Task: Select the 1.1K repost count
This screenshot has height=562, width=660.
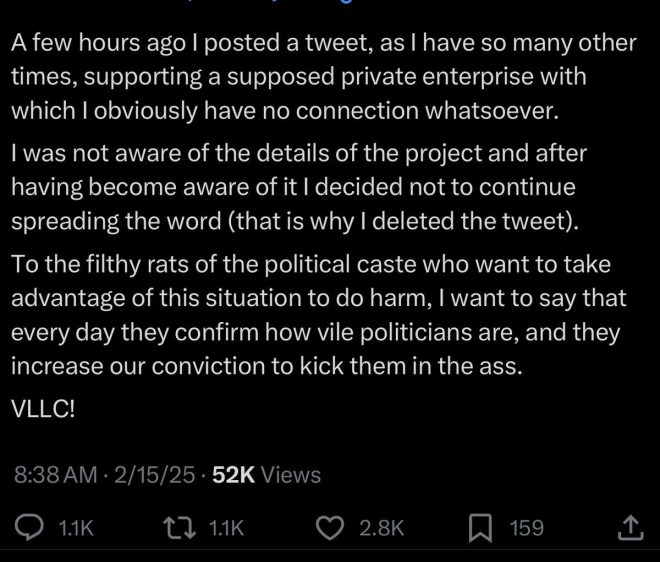Action: [226, 528]
